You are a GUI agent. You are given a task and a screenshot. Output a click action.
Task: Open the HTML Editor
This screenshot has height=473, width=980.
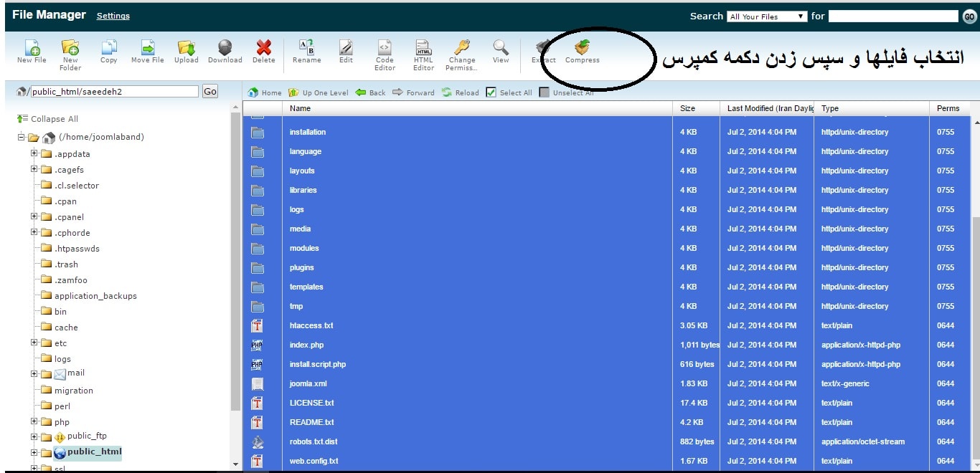pyautogui.click(x=423, y=50)
